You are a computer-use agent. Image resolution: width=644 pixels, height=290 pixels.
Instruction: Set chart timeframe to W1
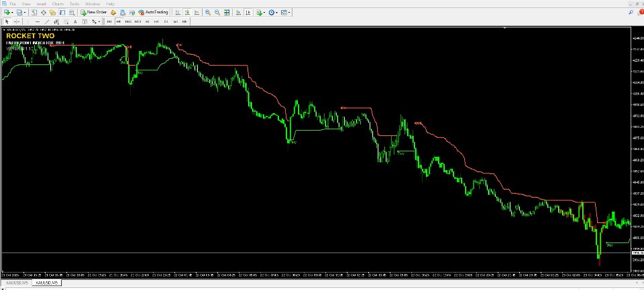pyautogui.click(x=175, y=21)
